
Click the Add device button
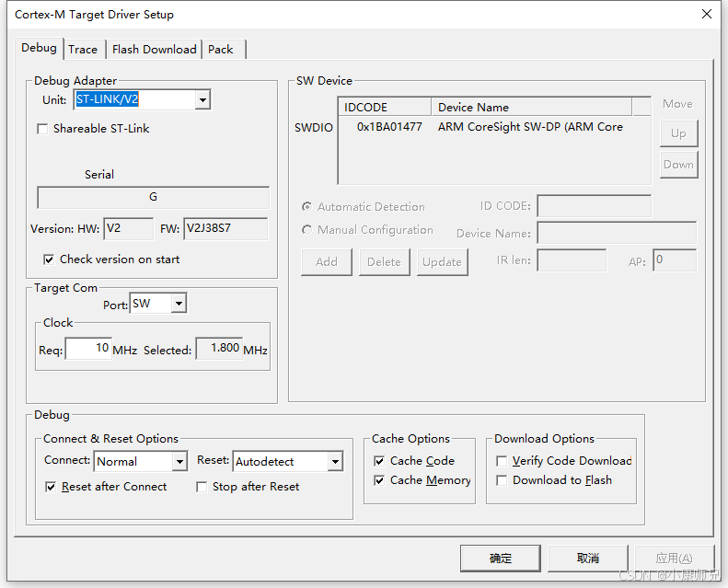coord(327,261)
